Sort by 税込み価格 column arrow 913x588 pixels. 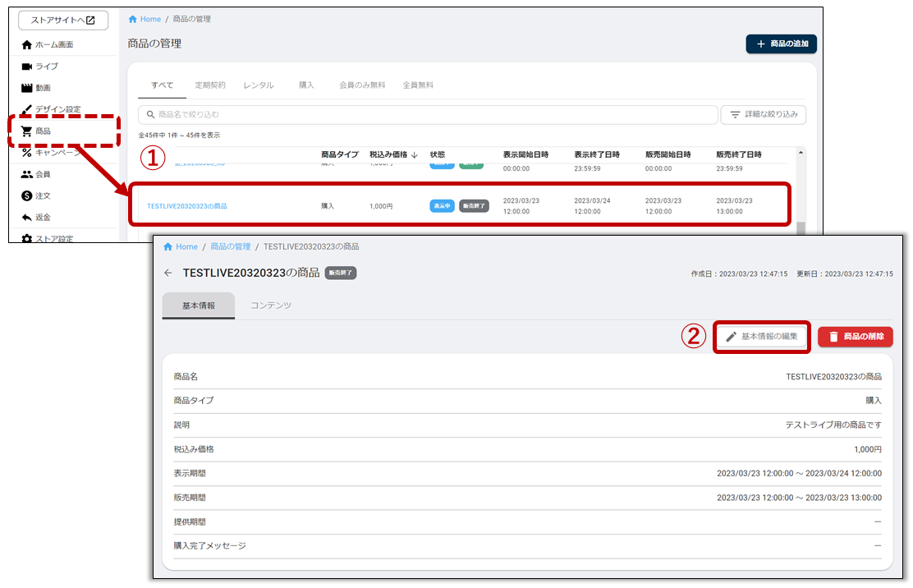(415, 154)
